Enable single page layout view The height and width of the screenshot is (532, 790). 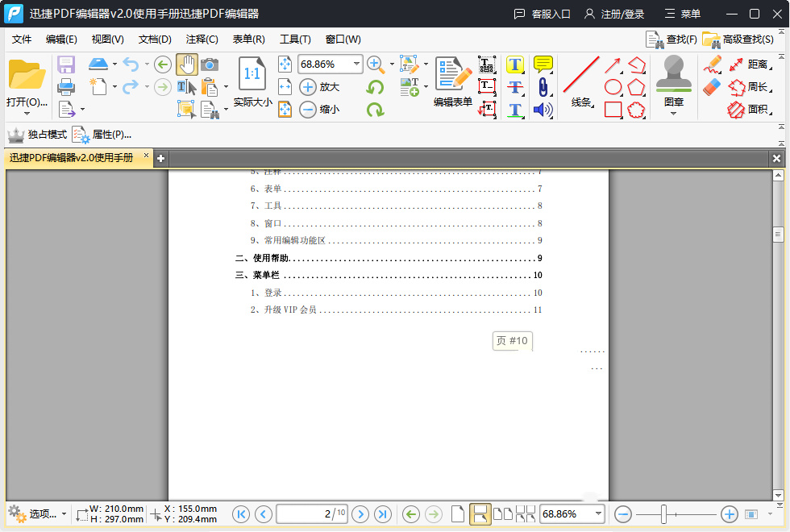coord(458,514)
